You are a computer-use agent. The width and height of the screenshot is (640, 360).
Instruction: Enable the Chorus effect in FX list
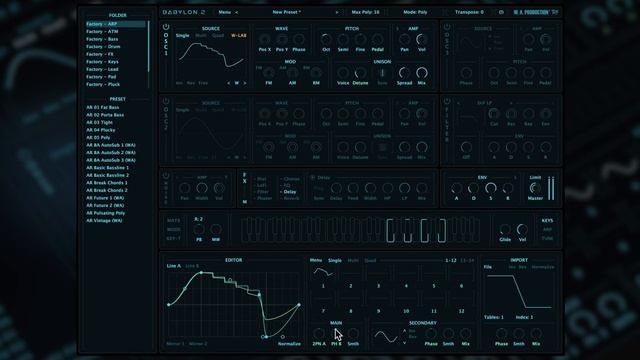tap(291, 179)
